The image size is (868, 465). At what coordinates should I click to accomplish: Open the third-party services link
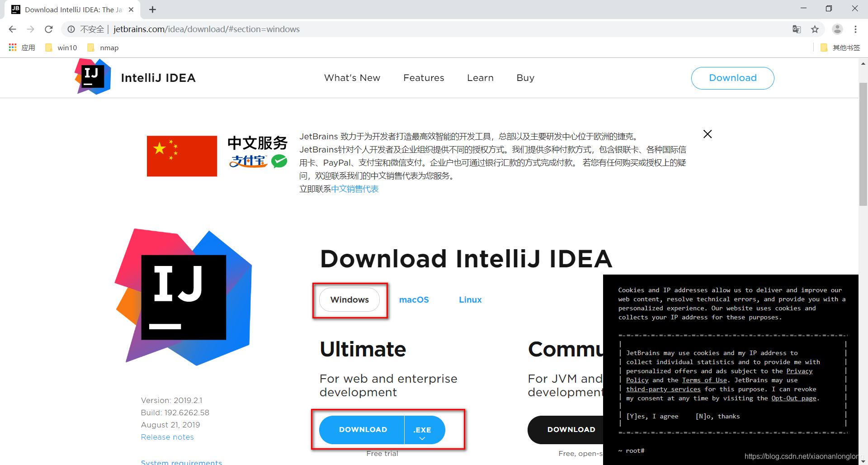click(x=663, y=389)
